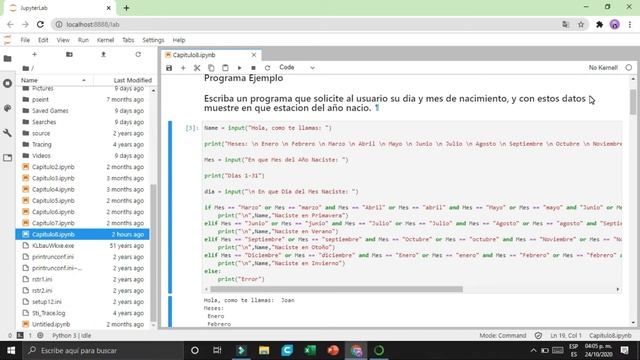Refresh the file list icon
This screenshot has height=360, width=640.
(138, 54)
